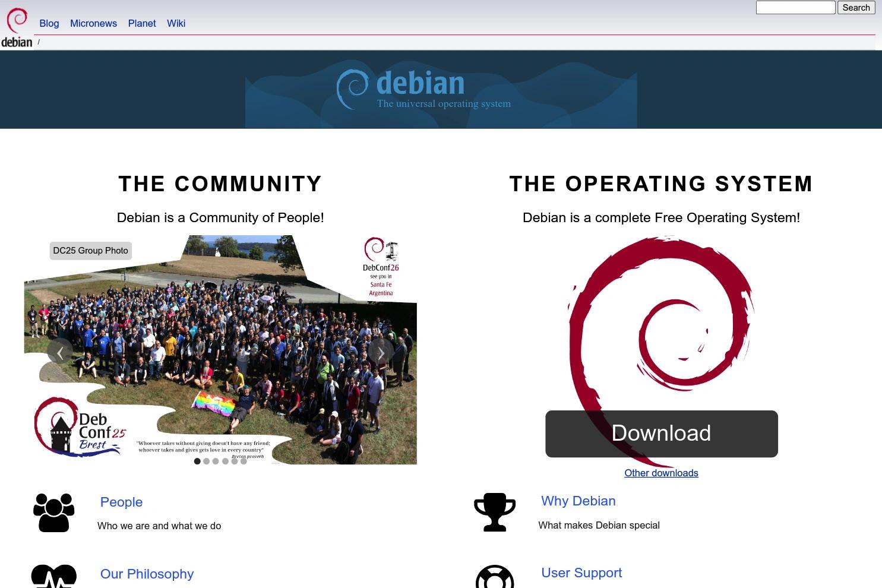Screen dimensions: 882x588
Task: Navigate to the Wiki menu entry
Action: click(x=176, y=23)
